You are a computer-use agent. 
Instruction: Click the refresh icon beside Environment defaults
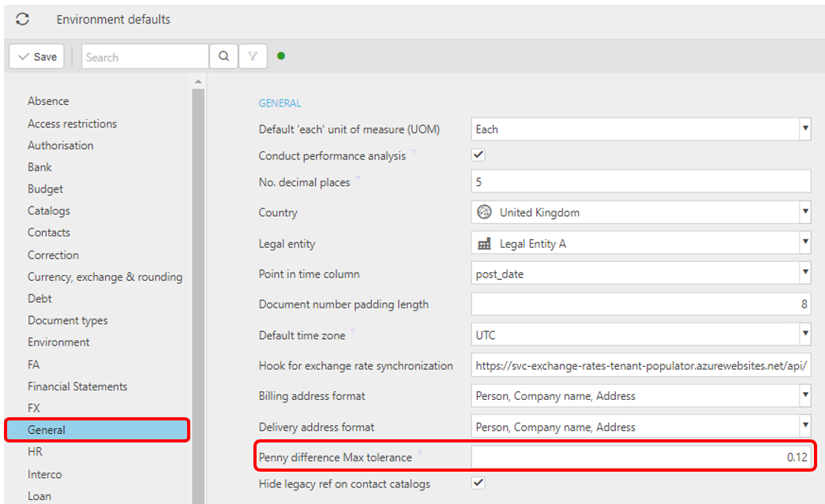pyautogui.click(x=22, y=20)
